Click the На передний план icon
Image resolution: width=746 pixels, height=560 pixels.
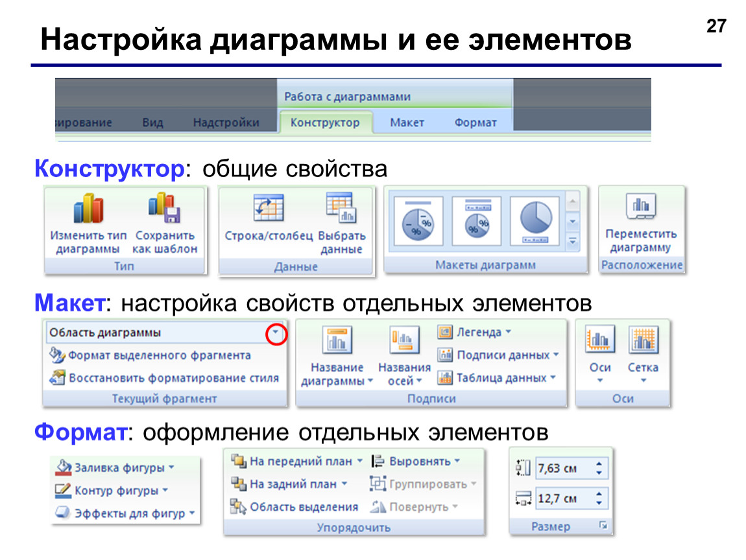point(238,461)
